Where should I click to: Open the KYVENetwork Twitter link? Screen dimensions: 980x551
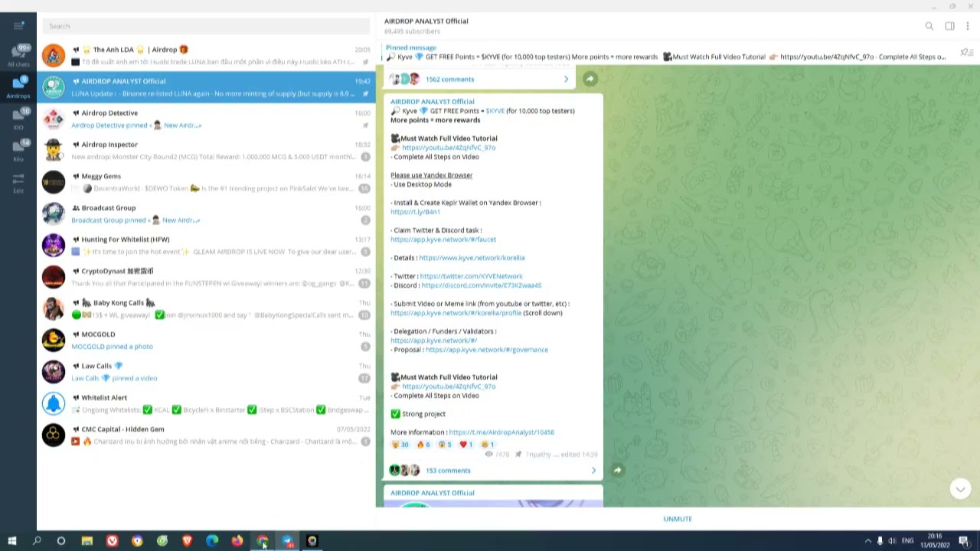[471, 276]
